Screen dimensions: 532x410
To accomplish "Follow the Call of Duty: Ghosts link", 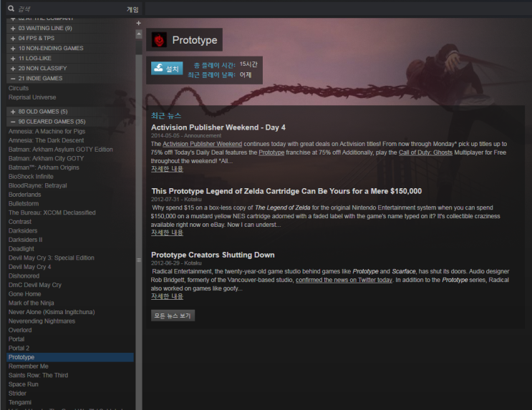I will click(425, 152).
